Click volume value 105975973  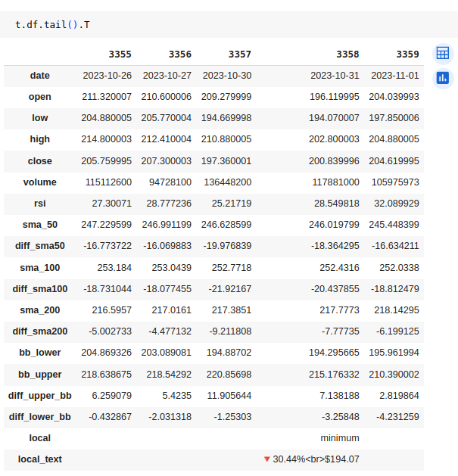pos(395,182)
